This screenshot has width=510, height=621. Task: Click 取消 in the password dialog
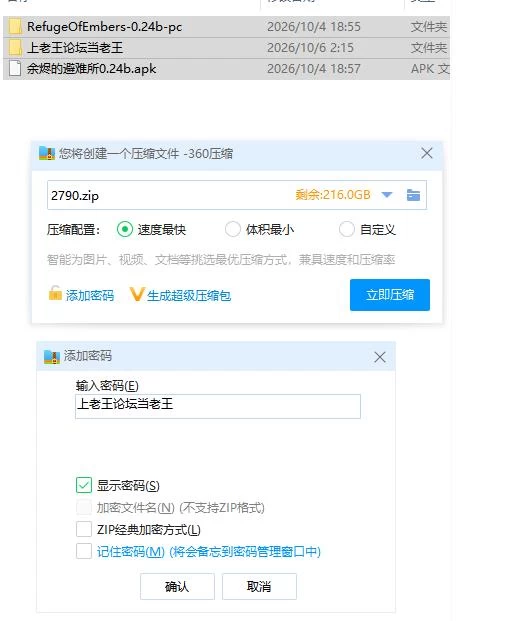(x=259, y=586)
